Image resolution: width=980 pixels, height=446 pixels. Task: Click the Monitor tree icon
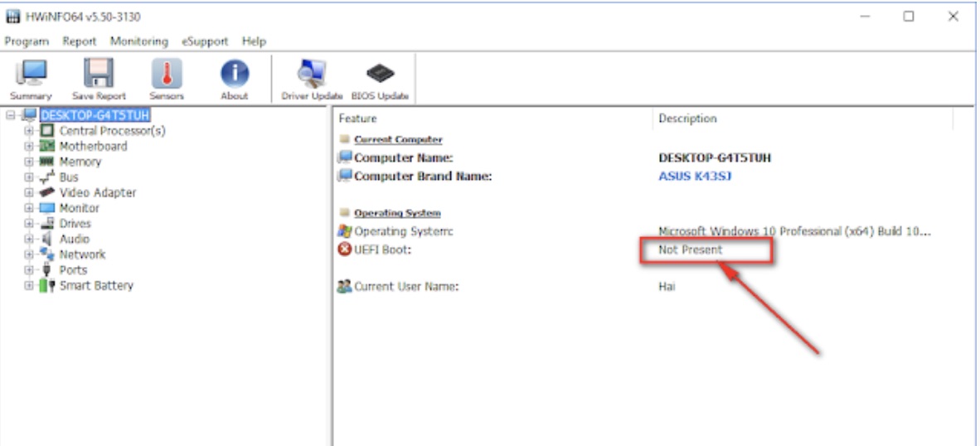[47, 208]
